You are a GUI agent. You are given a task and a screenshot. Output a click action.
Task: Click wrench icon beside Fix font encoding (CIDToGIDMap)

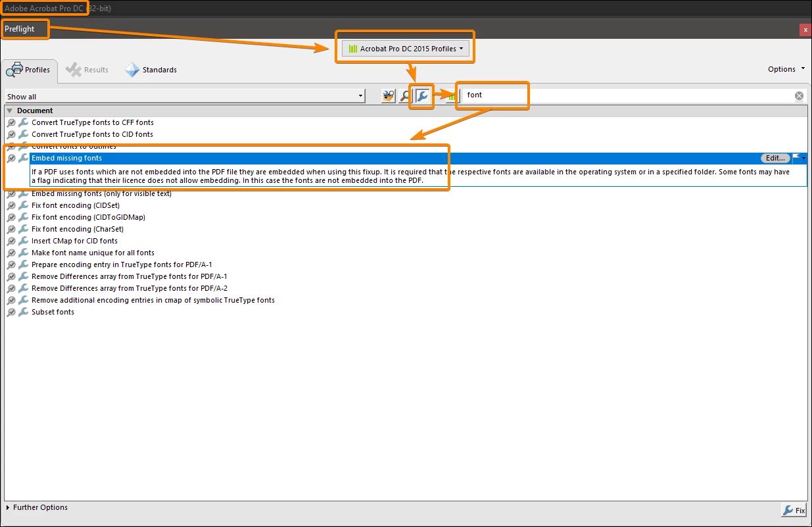pyautogui.click(x=23, y=217)
